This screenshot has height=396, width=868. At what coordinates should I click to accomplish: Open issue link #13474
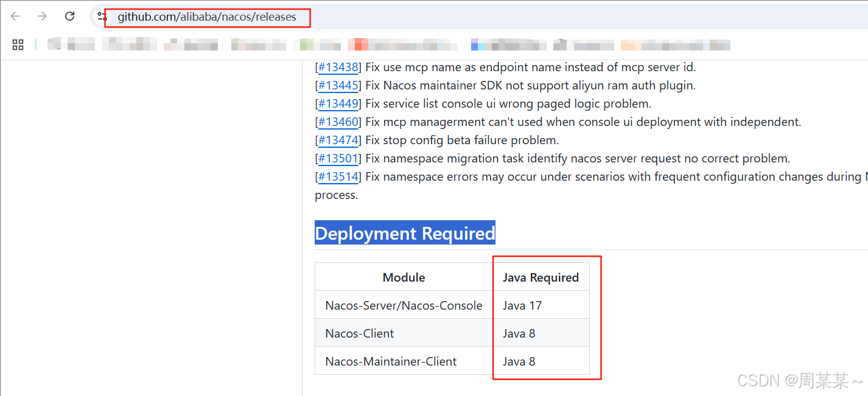338,140
